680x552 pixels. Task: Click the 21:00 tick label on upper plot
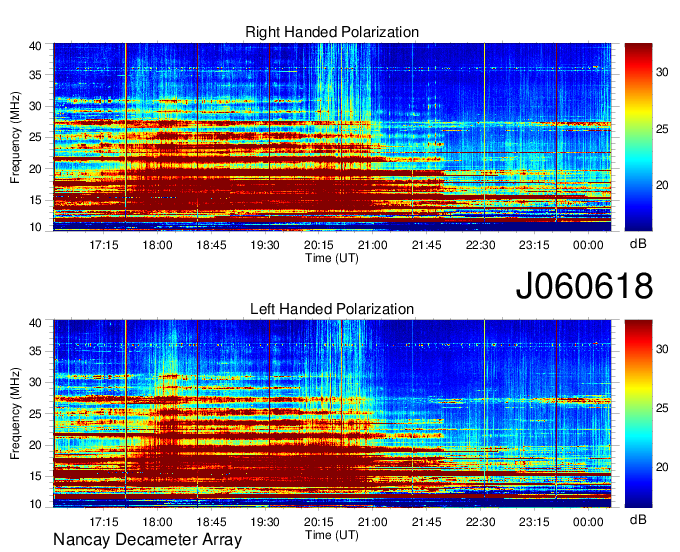pyautogui.click(x=373, y=245)
